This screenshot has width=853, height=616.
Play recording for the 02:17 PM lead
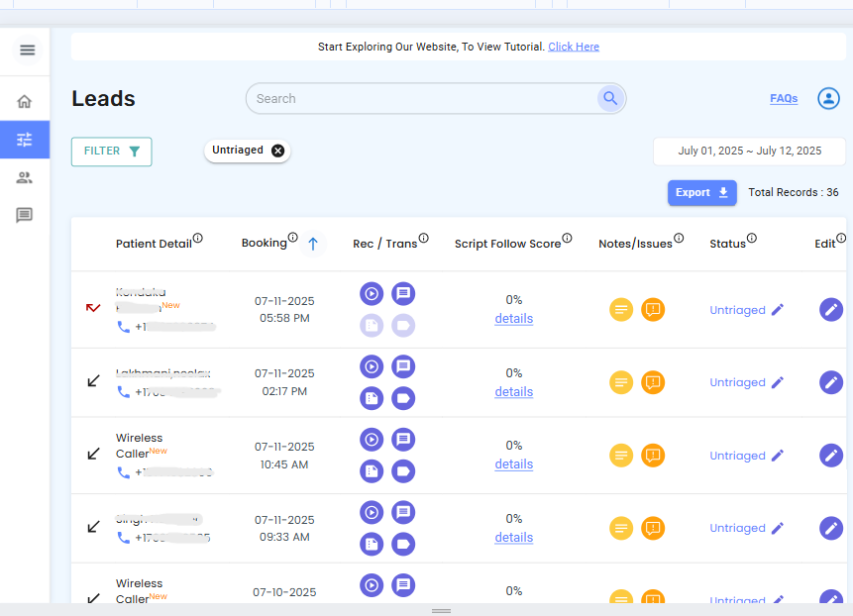(x=372, y=366)
